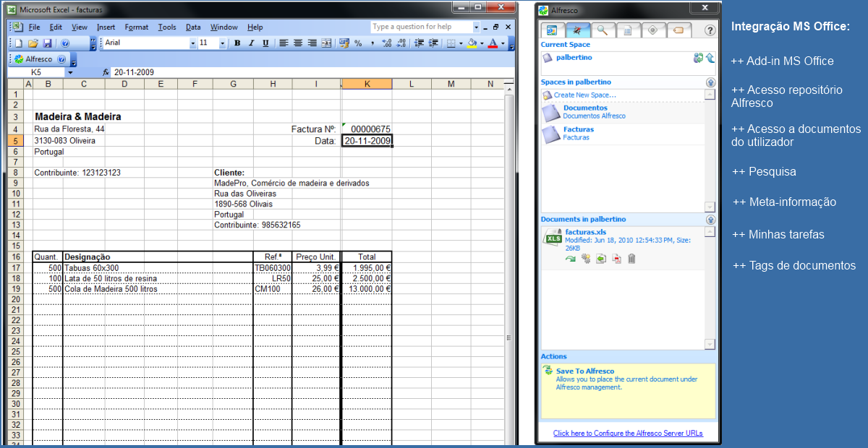Open the Document Tags tab
This screenshot has height=448, width=868.
678,30
